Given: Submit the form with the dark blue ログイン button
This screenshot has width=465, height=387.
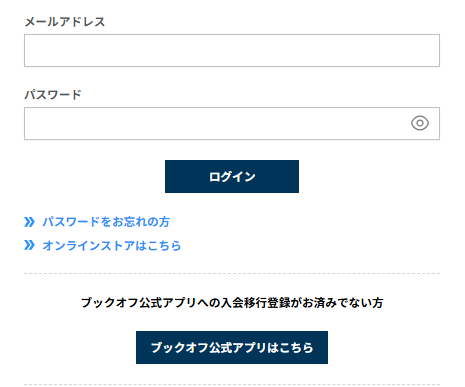Looking at the screenshot, I should point(232,176).
